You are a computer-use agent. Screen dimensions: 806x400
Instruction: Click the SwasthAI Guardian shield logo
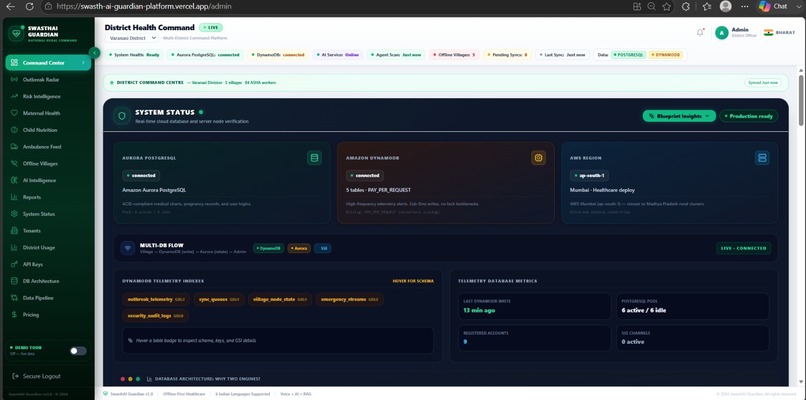point(16,33)
